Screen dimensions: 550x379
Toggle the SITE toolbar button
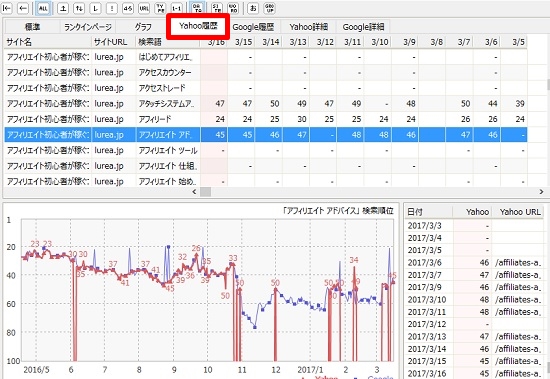click(217, 8)
